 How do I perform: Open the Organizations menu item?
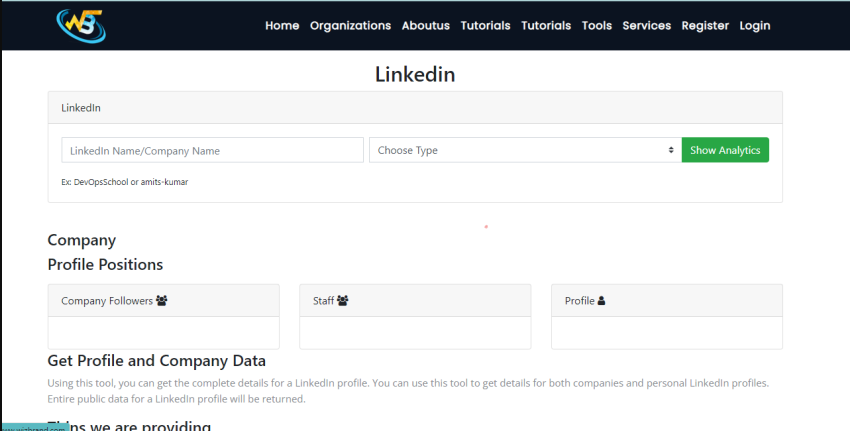point(350,25)
